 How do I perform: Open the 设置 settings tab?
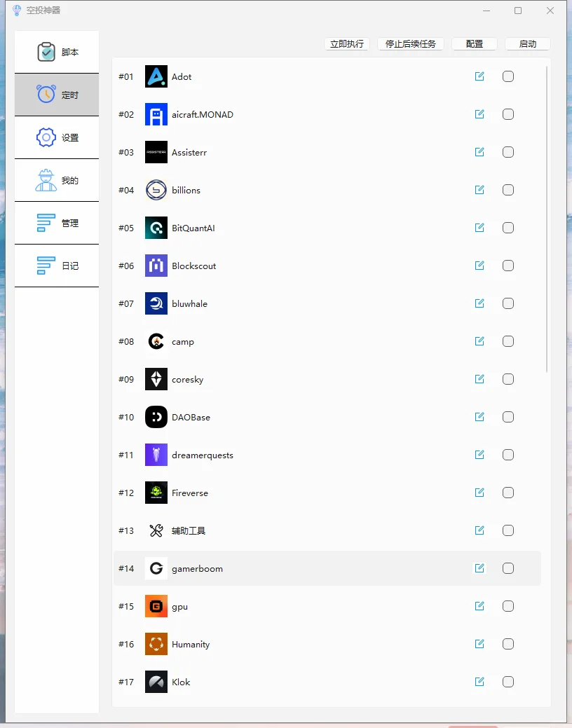(57, 137)
